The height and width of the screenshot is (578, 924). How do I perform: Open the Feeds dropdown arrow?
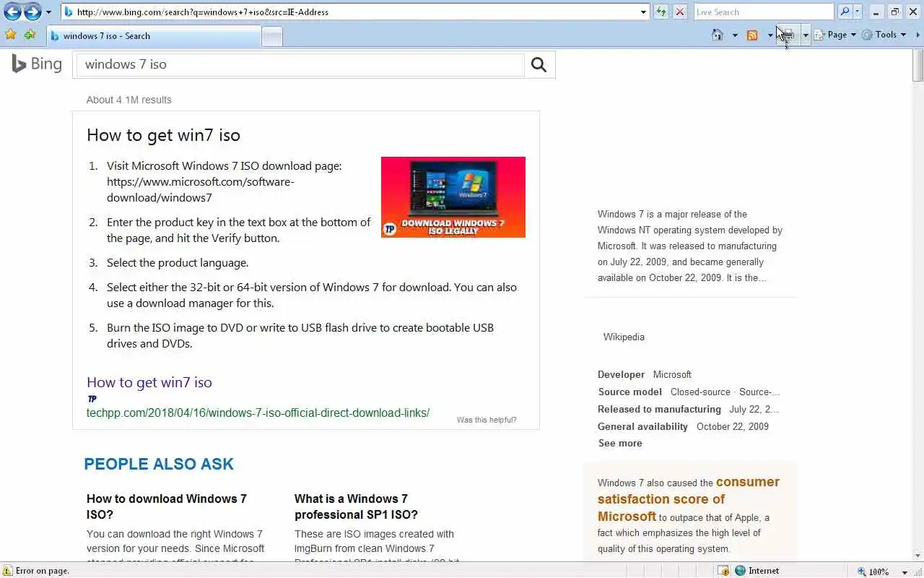tap(770, 35)
